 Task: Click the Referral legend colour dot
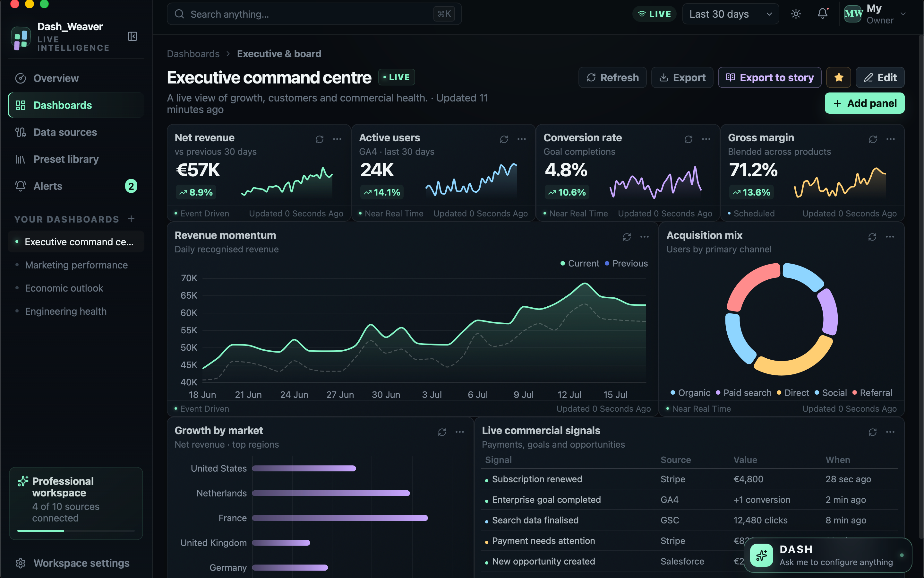click(854, 393)
